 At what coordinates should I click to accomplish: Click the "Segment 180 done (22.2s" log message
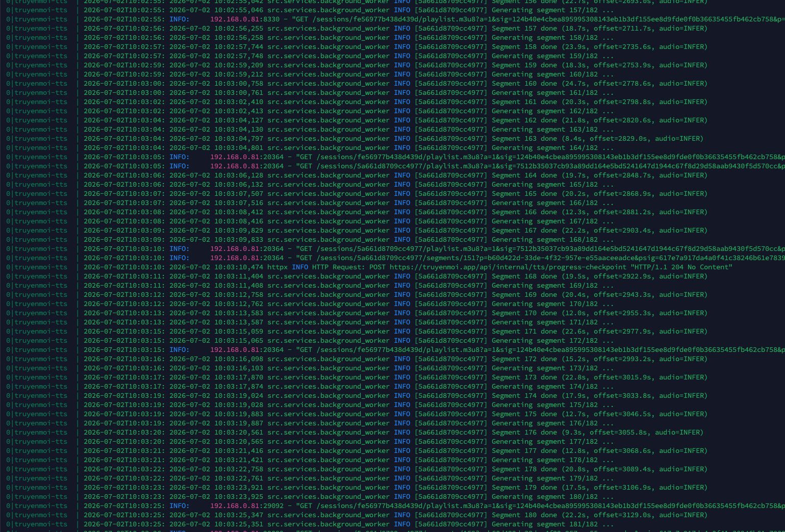tap(539, 515)
